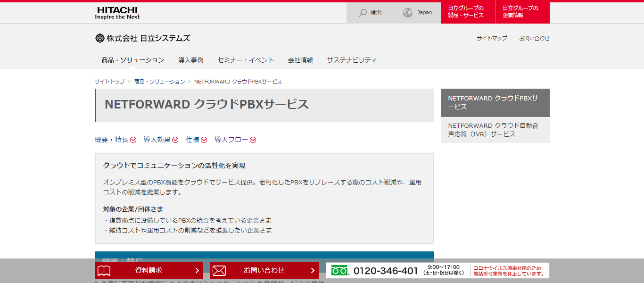Click the magnifying glass search icon
644x283 pixels.
(363, 13)
